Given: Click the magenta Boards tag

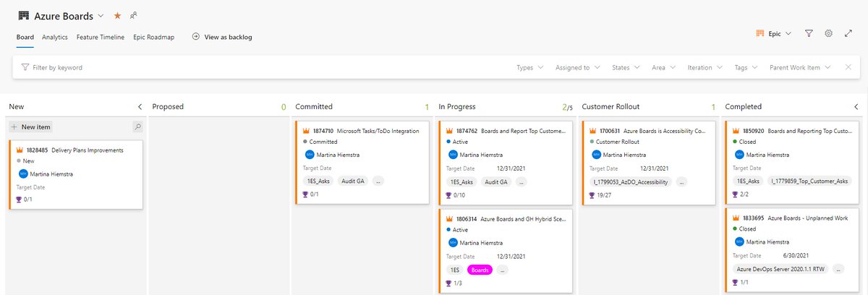Looking at the screenshot, I should (480, 270).
